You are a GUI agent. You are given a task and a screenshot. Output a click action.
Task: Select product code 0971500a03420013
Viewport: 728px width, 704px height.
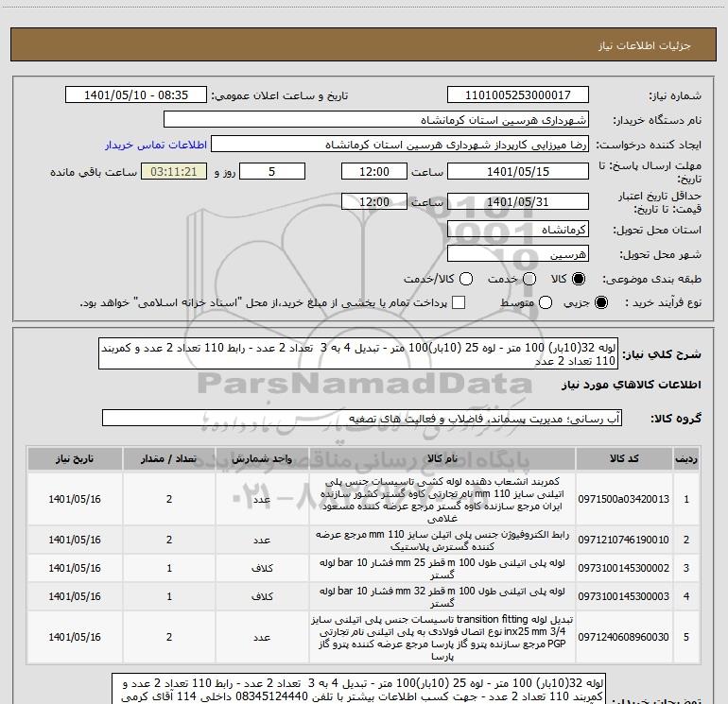click(624, 499)
